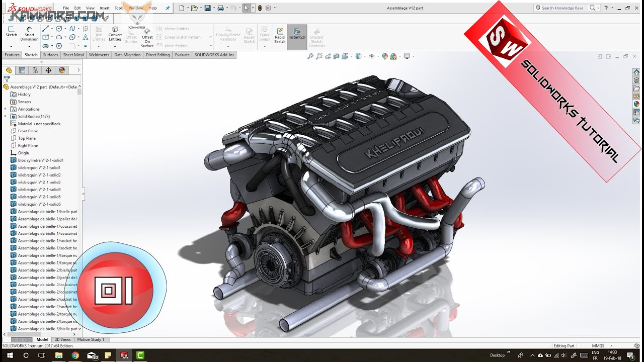Viewport: 644px width, 362px height.
Task: Open the Windows Start menu
Action: tap(10, 355)
